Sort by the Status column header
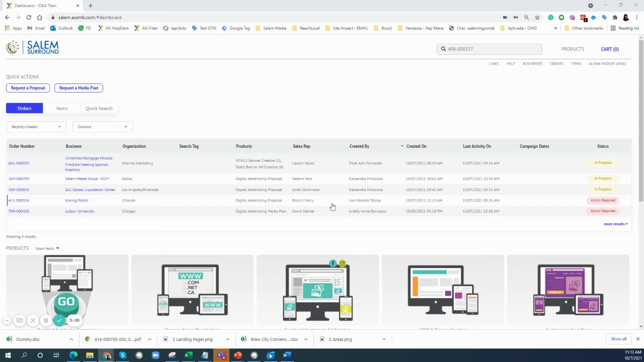Viewport: 644px width, 362px height. pos(603,146)
